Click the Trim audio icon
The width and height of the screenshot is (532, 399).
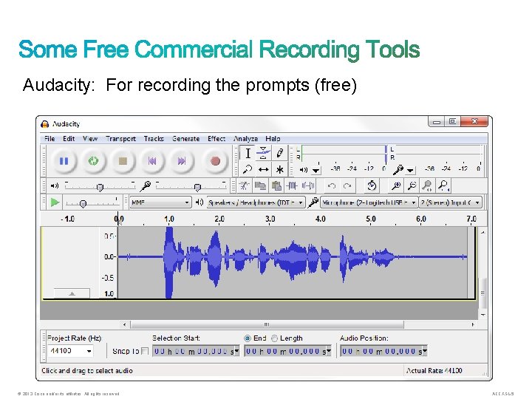pyautogui.click(x=292, y=185)
